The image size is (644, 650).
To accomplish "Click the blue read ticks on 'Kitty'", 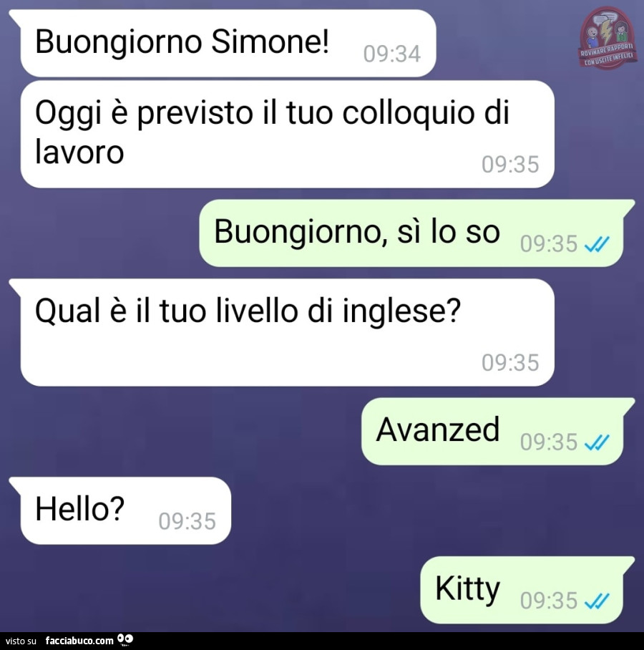I will point(597,601).
